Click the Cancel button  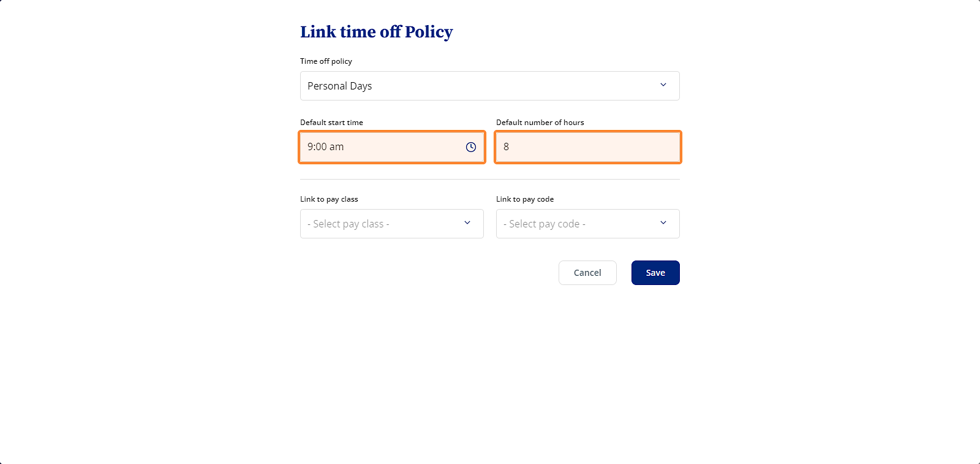[x=587, y=273]
